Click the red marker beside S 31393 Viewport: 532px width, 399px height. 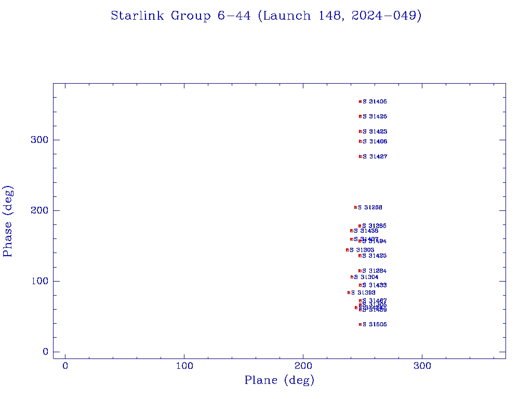point(349,293)
